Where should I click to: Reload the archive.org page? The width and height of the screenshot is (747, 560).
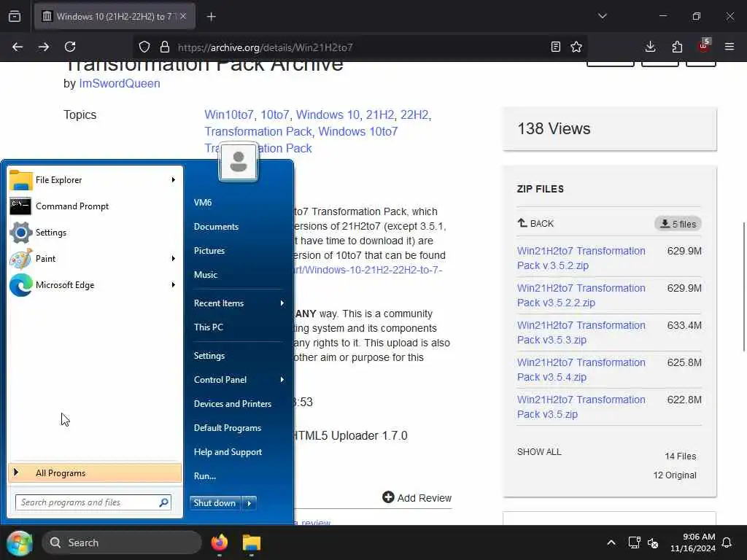pyautogui.click(x=70, y=47)
